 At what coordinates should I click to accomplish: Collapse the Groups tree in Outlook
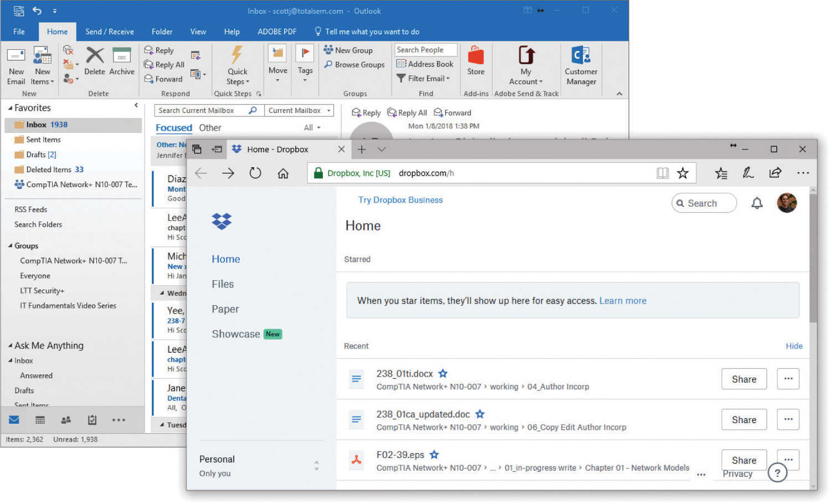tap(11, 245)
